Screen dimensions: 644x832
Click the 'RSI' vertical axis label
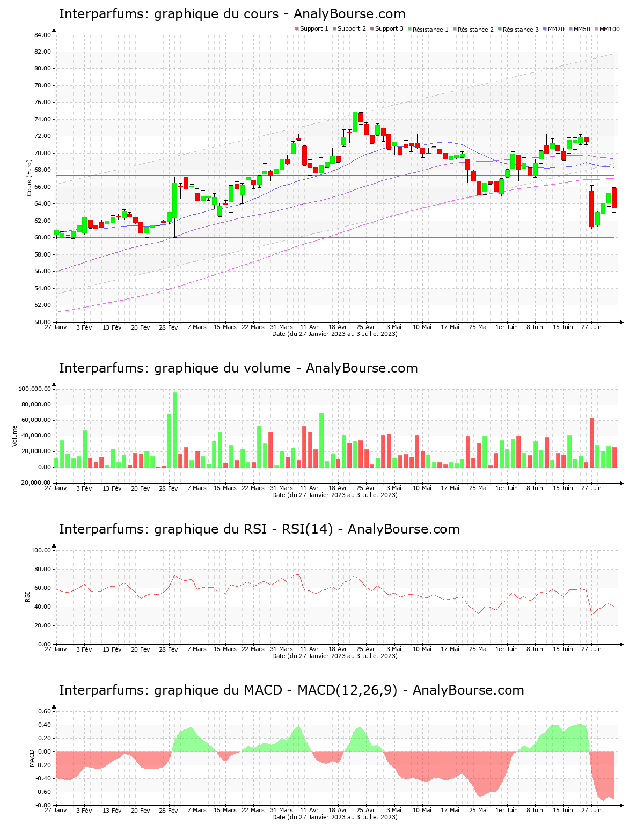point(27,596)
